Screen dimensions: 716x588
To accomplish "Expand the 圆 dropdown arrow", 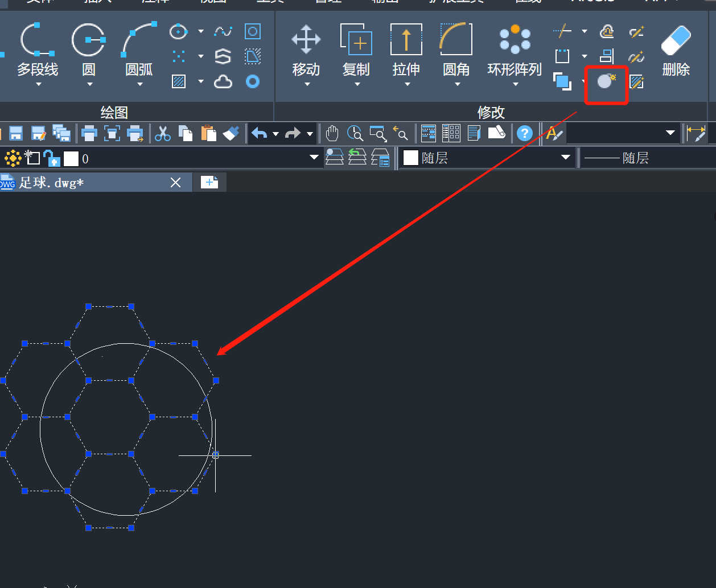I will coord(89,84).
